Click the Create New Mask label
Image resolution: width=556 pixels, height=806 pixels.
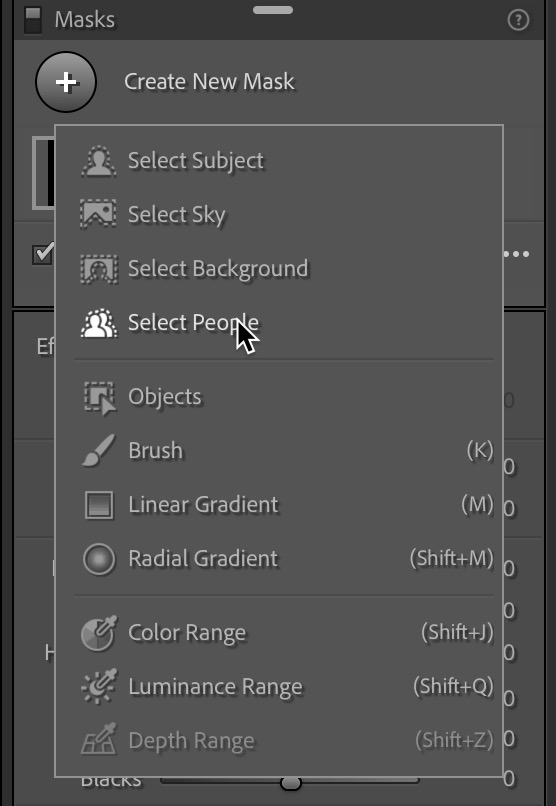coord(209,82)
